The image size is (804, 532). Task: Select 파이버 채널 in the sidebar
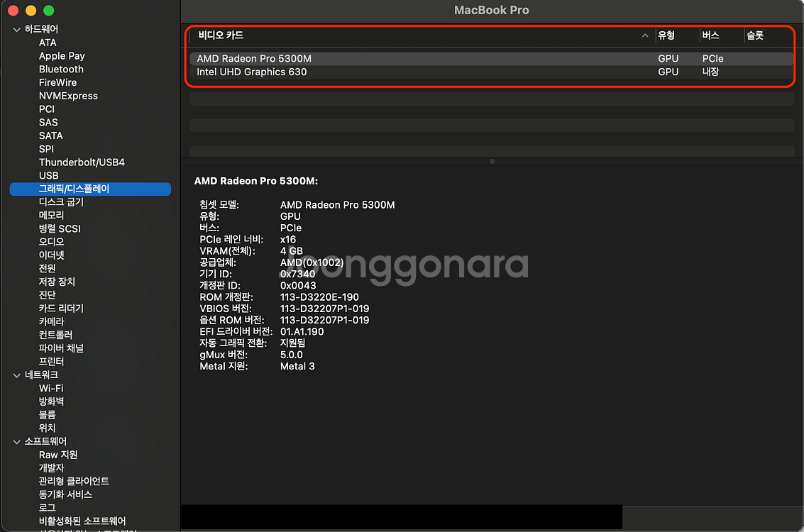[x=61, y=348]
